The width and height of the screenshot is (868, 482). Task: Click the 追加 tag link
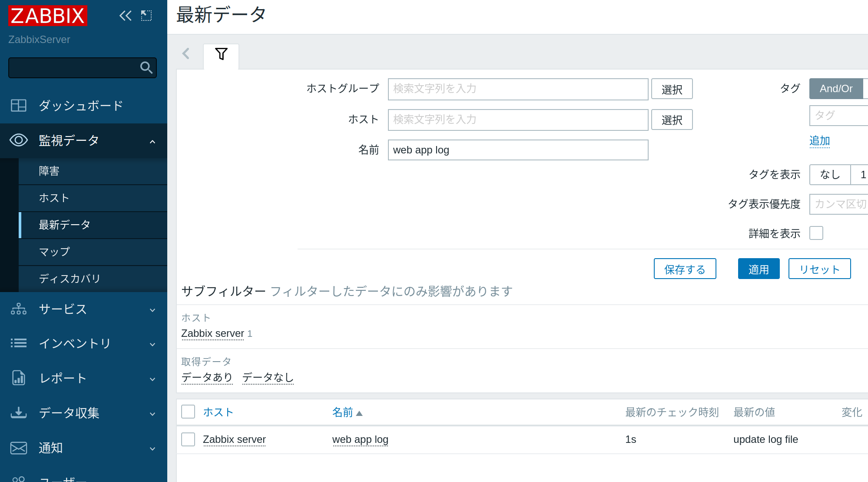[x=819, y=141]
